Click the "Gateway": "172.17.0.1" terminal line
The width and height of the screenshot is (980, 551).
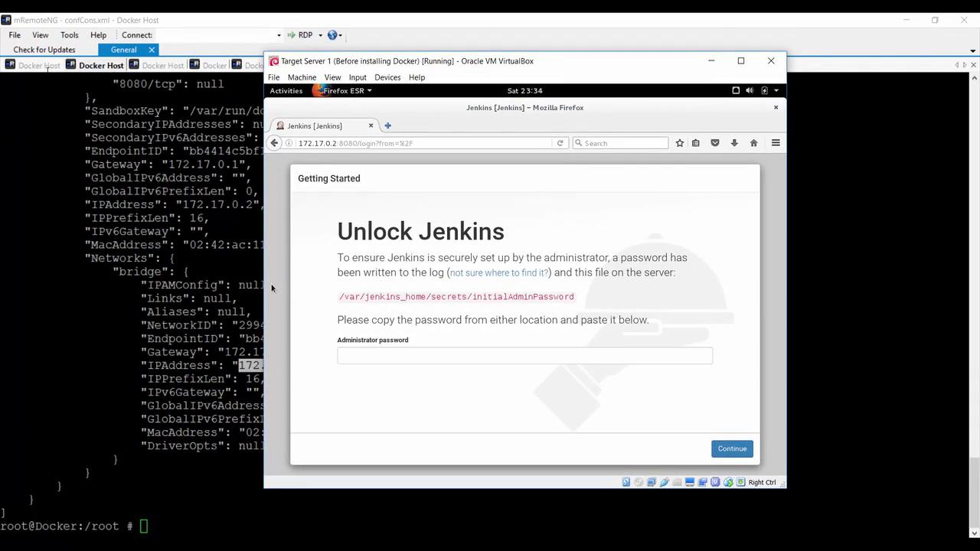pyautogui.click(x=168, y=165)
